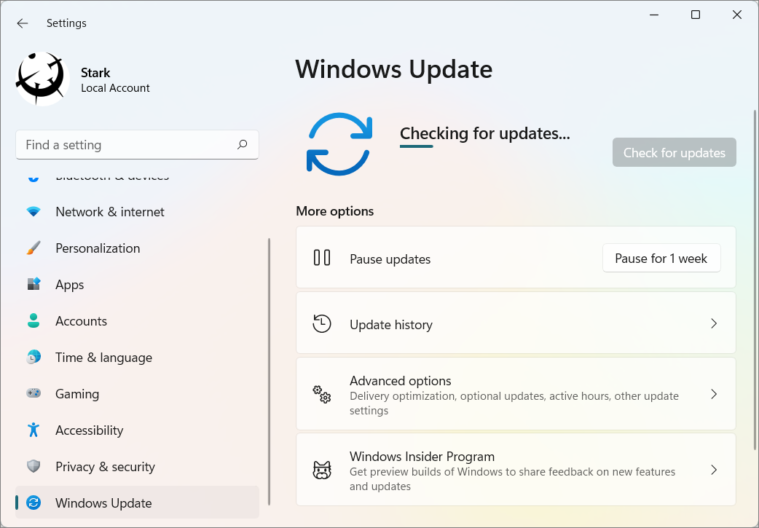Maximize the Settings window
The width and height of the screenshot is (759, 528).
pyautogui.click(x=696, y=15)
